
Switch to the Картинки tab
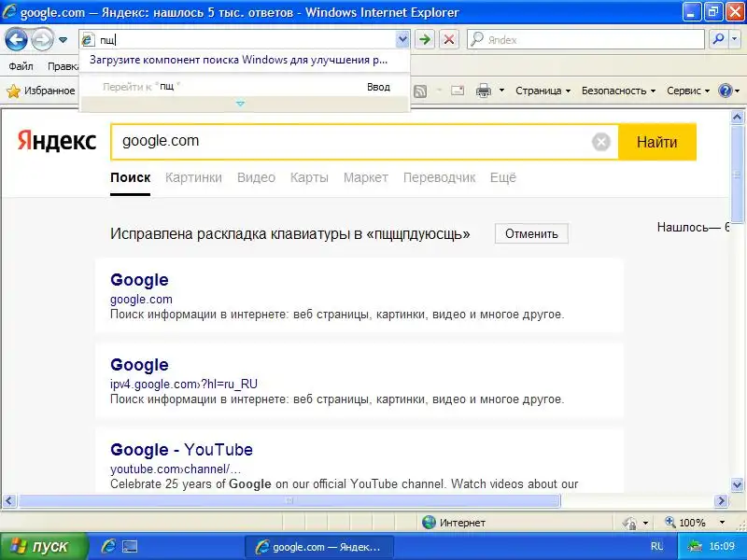click(x=193, y=177)
